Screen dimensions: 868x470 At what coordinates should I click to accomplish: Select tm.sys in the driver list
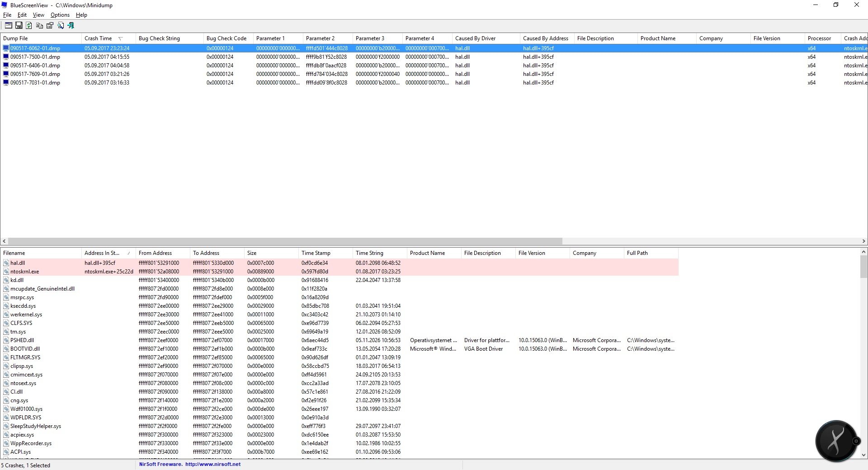pos(339,332)
